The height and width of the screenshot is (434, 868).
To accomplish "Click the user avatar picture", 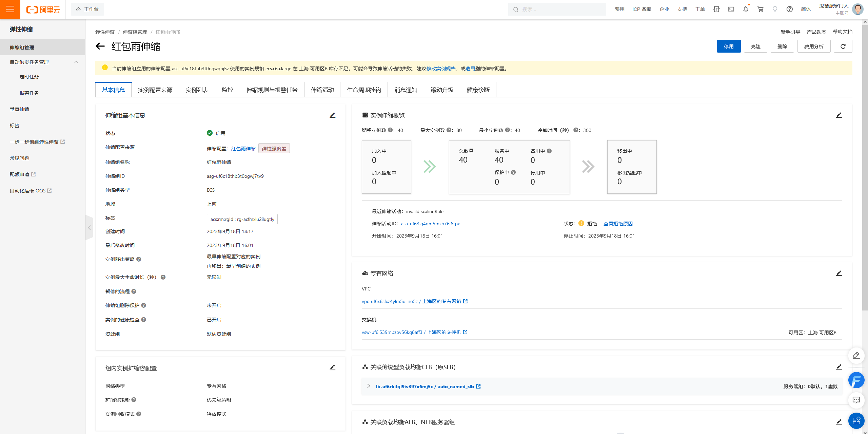I will click(x=858, y=9).
